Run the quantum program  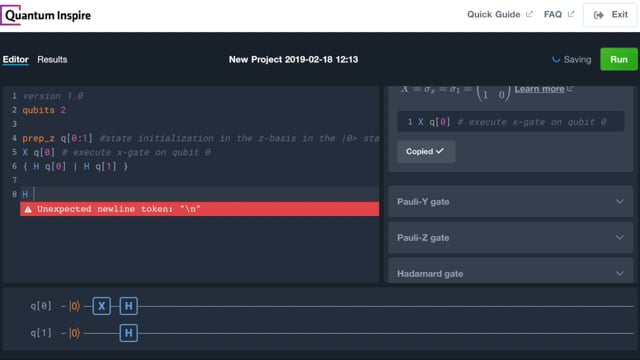[x=619, y=59]
